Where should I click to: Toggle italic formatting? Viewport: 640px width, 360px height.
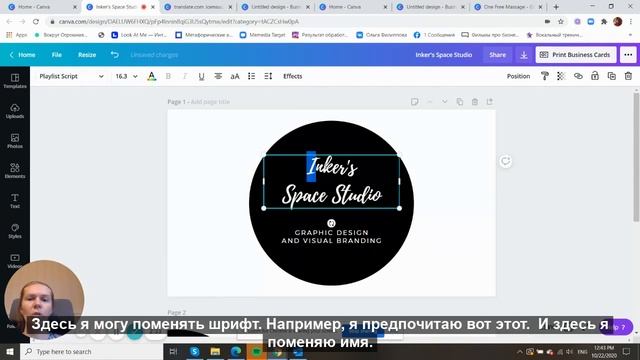(185, 76)
